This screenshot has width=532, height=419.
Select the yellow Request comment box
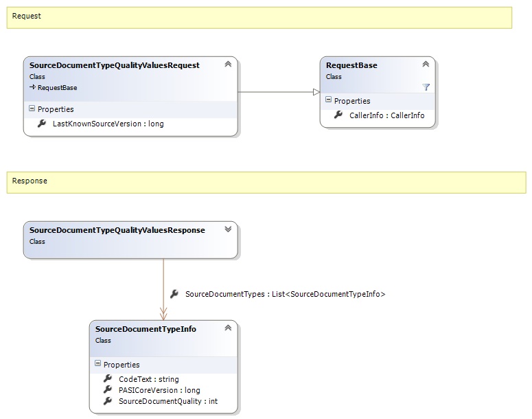click(259, 17)
